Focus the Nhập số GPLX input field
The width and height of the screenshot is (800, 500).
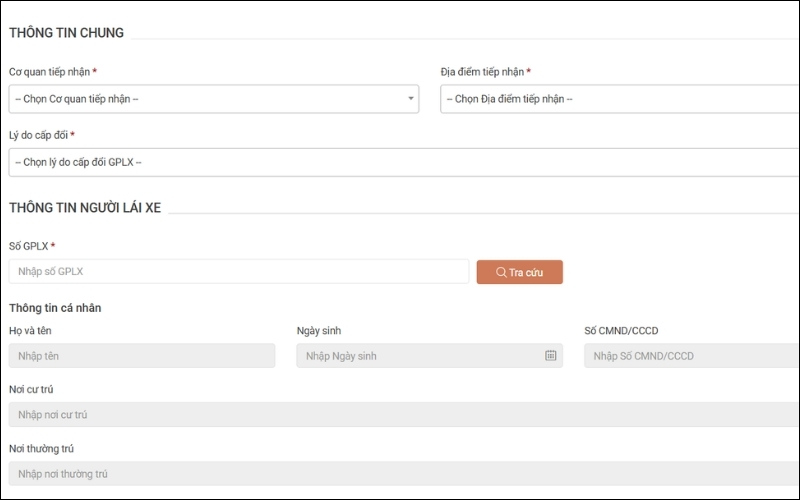click(238, 272)
